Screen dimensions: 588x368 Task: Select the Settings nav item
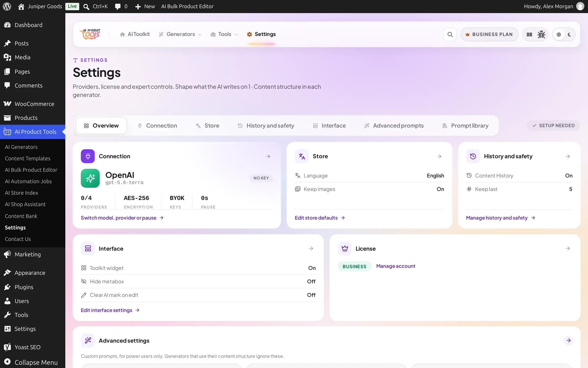coord(261,34)
